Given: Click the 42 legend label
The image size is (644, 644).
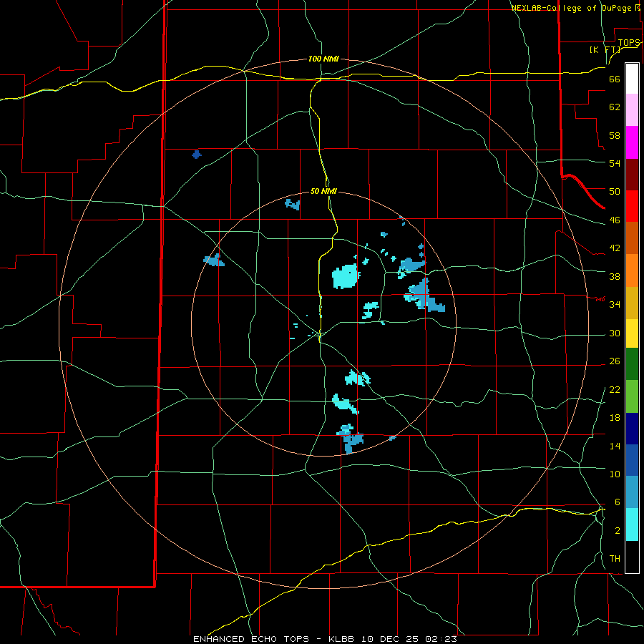Looking at the screenshot, I should click(615, 248).
